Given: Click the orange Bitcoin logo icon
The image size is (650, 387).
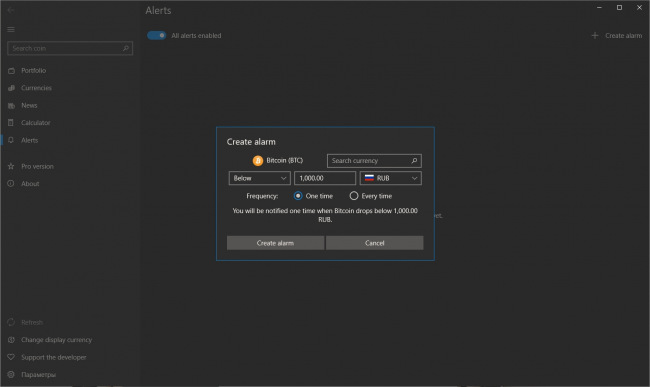Looking at the screenshot, I should click(x=258, y=161).
